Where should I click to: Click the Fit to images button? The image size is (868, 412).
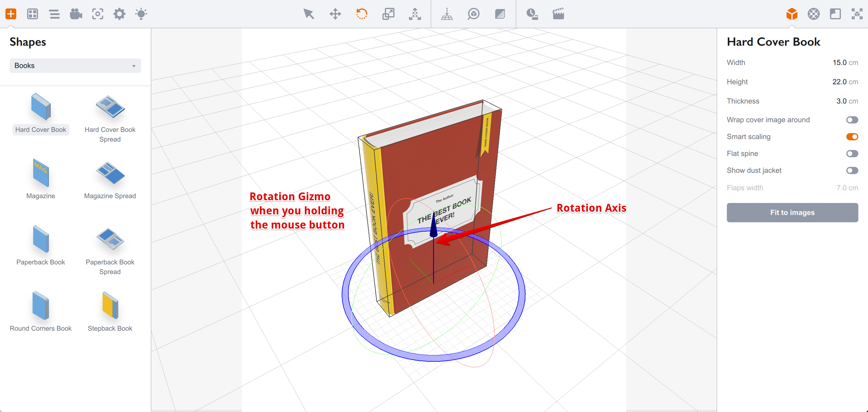792,212
